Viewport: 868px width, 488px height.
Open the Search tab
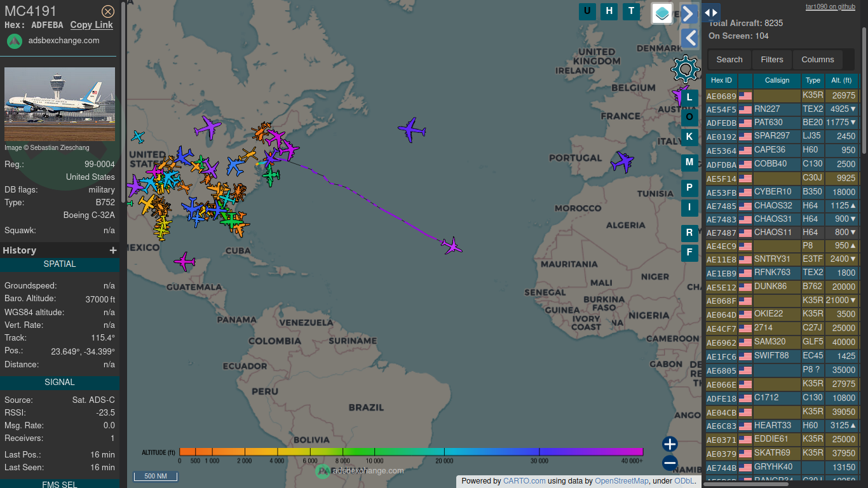coord(729,60)
